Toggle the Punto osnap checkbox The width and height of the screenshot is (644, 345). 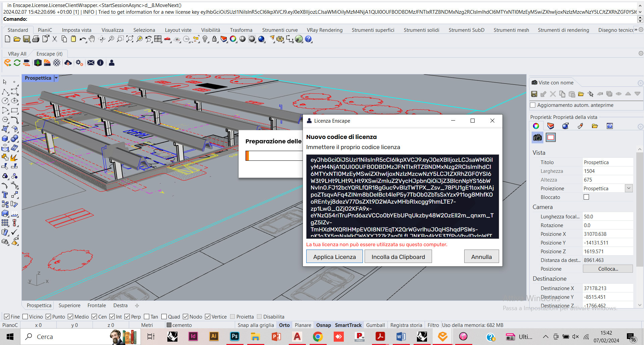click(x=48, y=317)
